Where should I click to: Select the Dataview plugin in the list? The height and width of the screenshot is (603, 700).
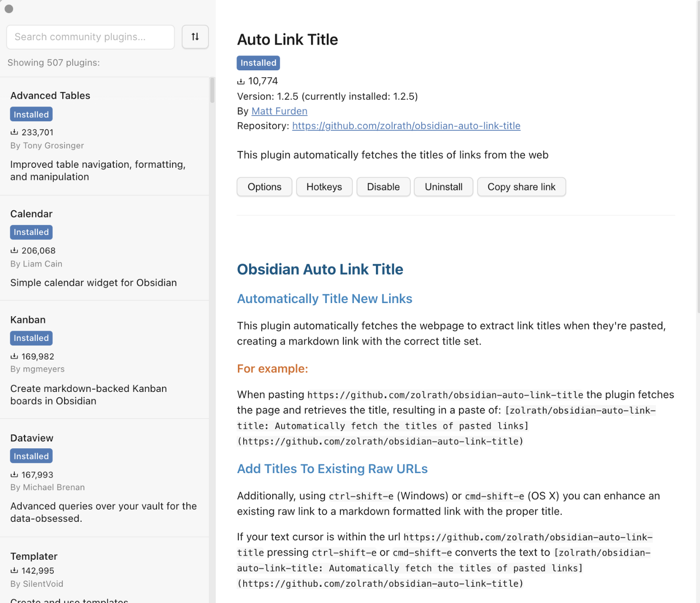32,438
